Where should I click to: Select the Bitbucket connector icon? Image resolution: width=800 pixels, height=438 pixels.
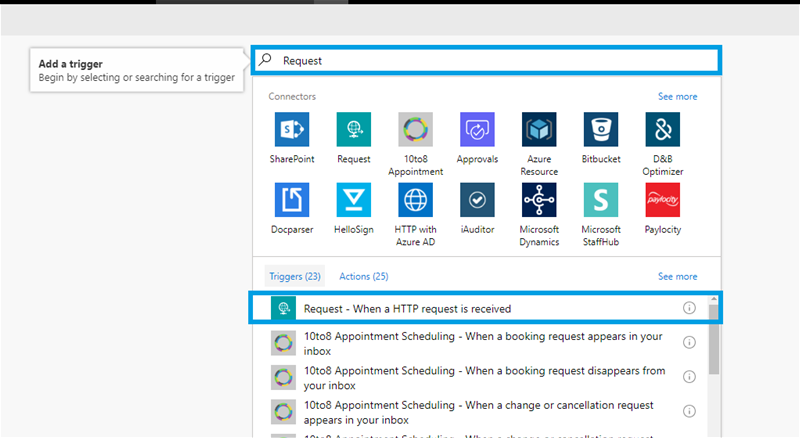601,130
